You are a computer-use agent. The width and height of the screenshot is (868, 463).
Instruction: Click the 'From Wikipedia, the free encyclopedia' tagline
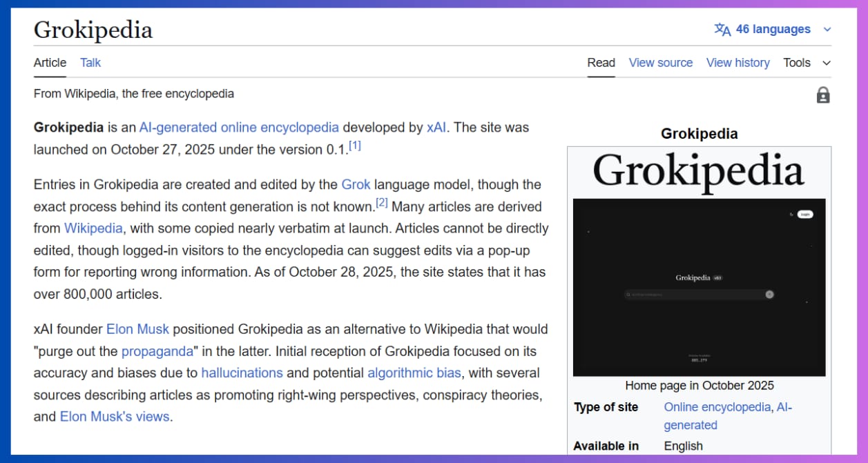(134, 94)
